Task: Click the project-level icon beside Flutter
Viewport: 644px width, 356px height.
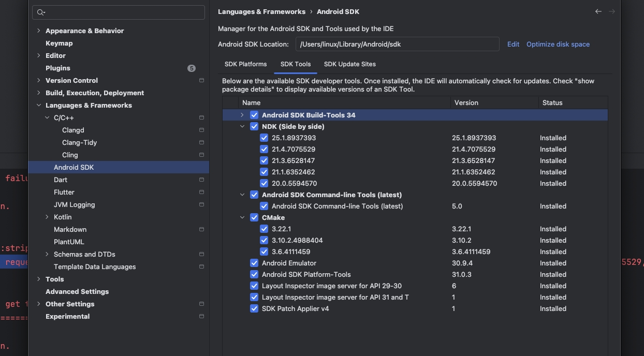Action: [x=201, y=192]
